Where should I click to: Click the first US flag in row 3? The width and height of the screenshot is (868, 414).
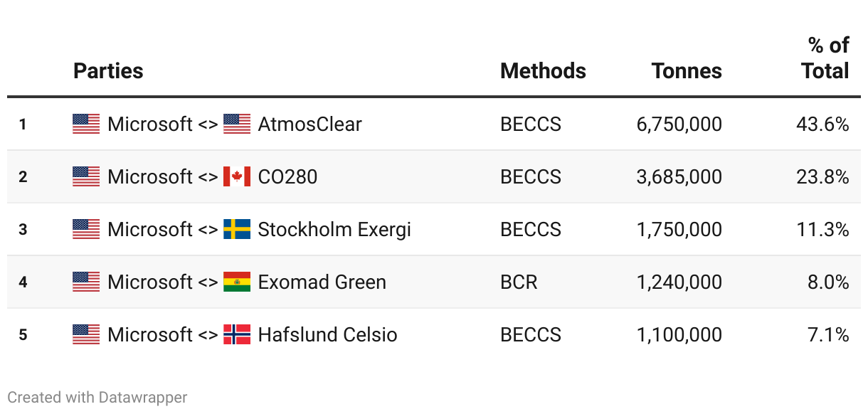(x=86, y=229)
